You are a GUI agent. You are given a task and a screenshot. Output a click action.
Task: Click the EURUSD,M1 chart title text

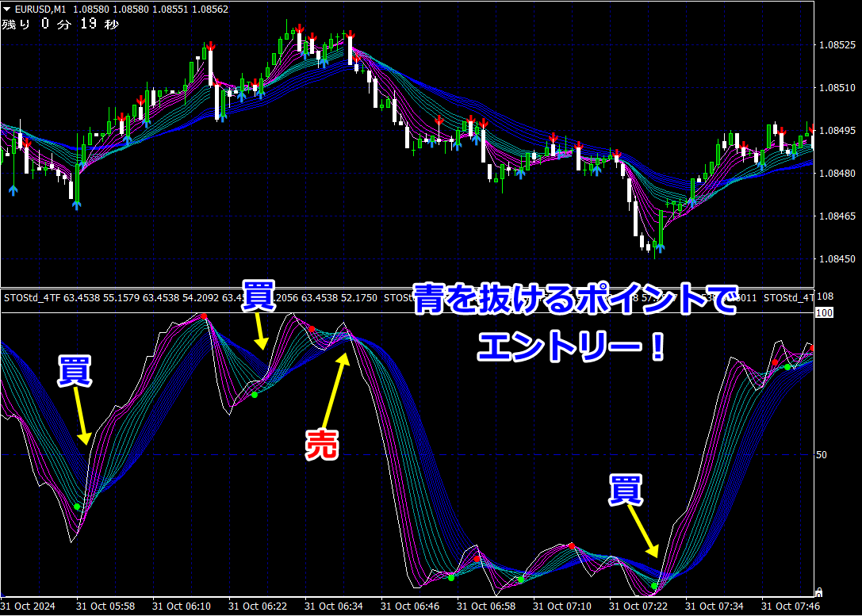pyautogui.click(x=40, y=10)
